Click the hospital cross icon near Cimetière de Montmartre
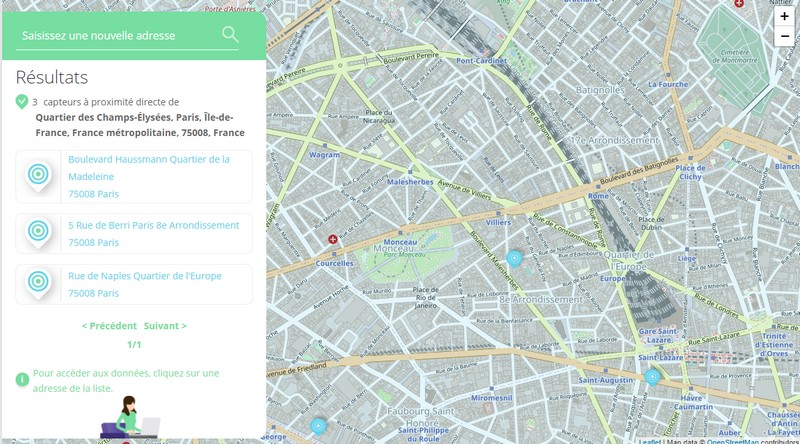Image resolution: width=800 pixels, height=444 pixels. coord(739,3)
